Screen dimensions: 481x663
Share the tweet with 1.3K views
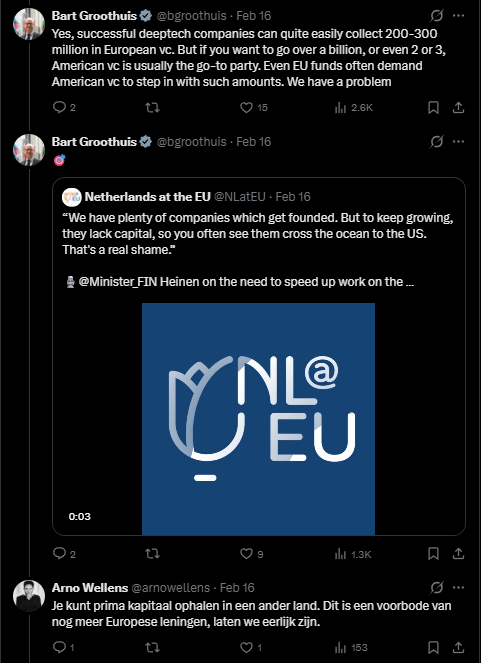(x=459, y=553)
